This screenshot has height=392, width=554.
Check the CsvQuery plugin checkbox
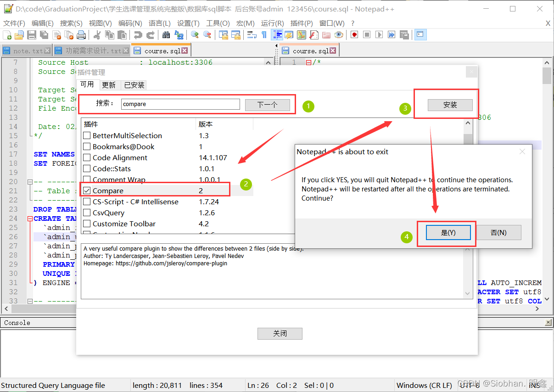click(x=87, y=213)
